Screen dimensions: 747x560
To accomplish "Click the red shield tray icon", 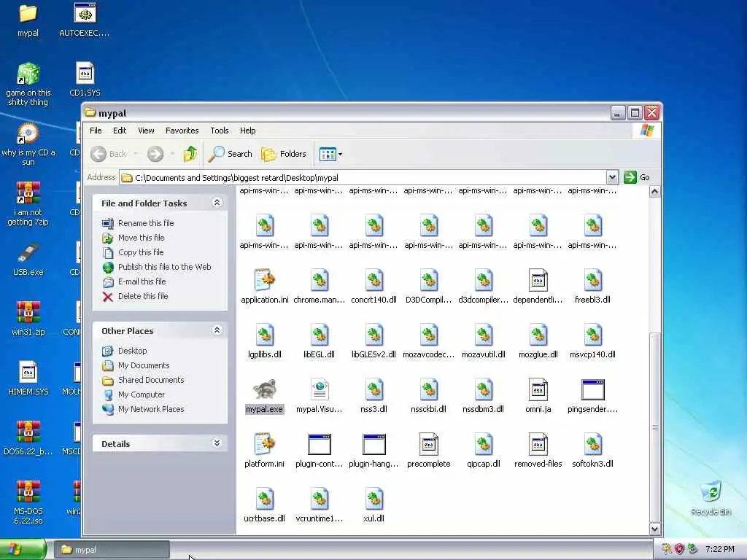I will pos(679,549).
